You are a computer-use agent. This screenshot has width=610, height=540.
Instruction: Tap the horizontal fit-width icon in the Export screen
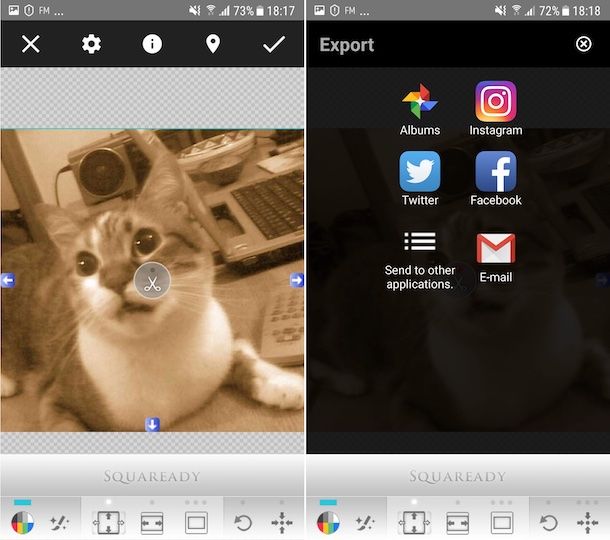coord(458,522)
